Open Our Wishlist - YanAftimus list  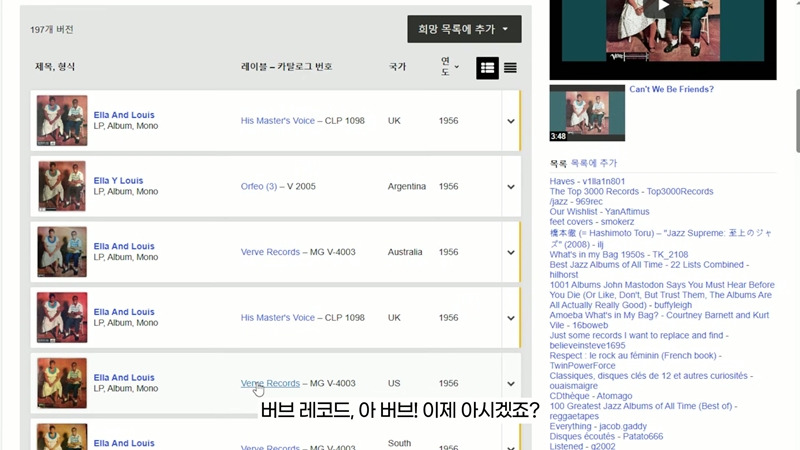tap(599, 212)
